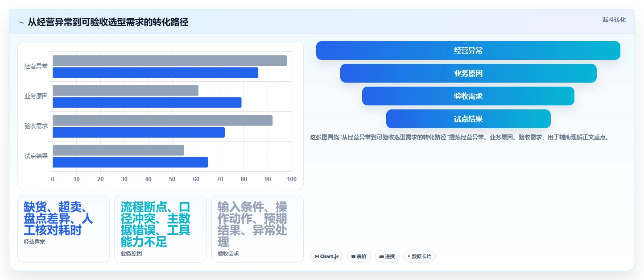Screen dimensions: 644x280
Task: Click the 经营异常 chart axis label
Action: (36, 66)
